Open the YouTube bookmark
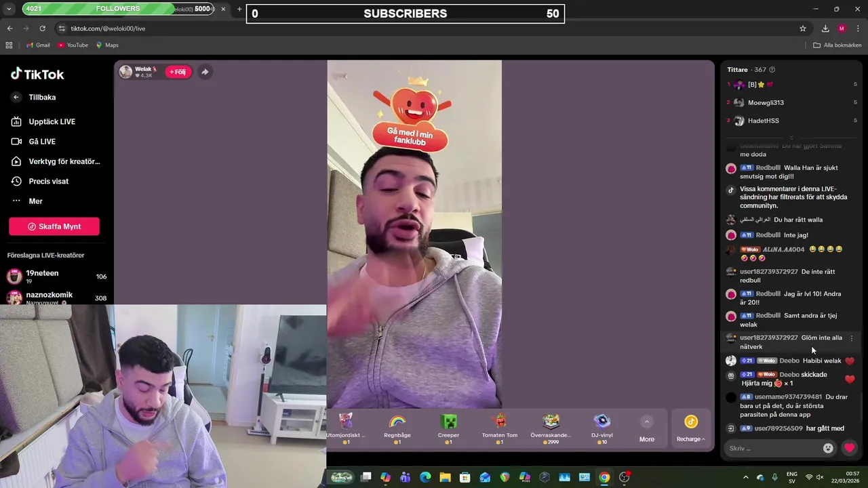The height and width of the screenshot is (488, 868). coord(73,45)
